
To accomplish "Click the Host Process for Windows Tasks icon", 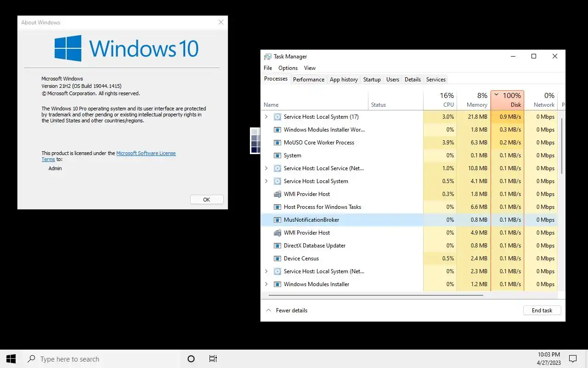I will click(x=277, y=207).
